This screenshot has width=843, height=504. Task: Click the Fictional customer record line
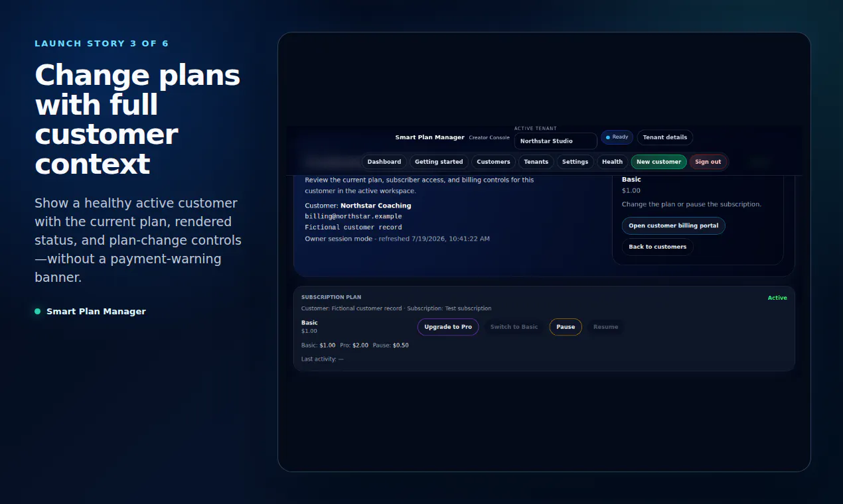click(x=353, y=227)
